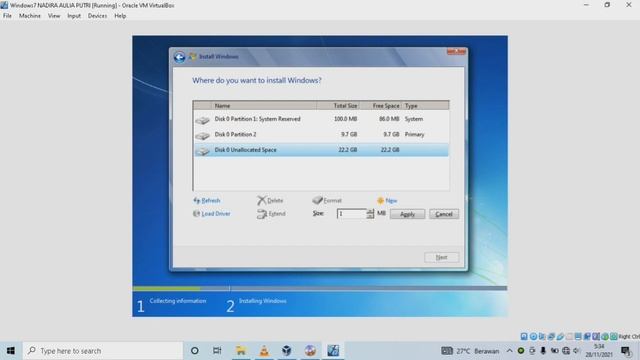This screenshot has height=360, width=640.
Task: Click the Extend partition option
Action: pos(277,214)
